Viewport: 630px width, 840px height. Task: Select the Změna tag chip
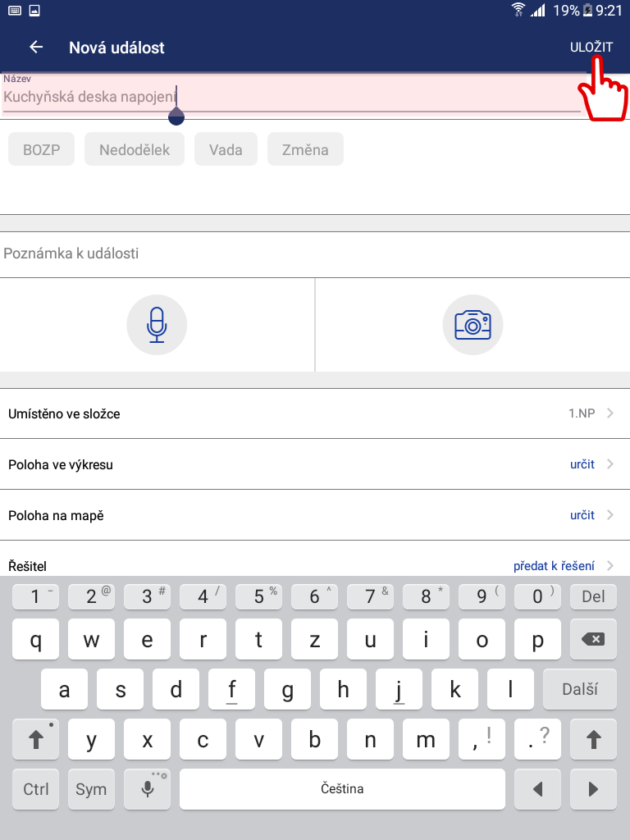[305, 149]
